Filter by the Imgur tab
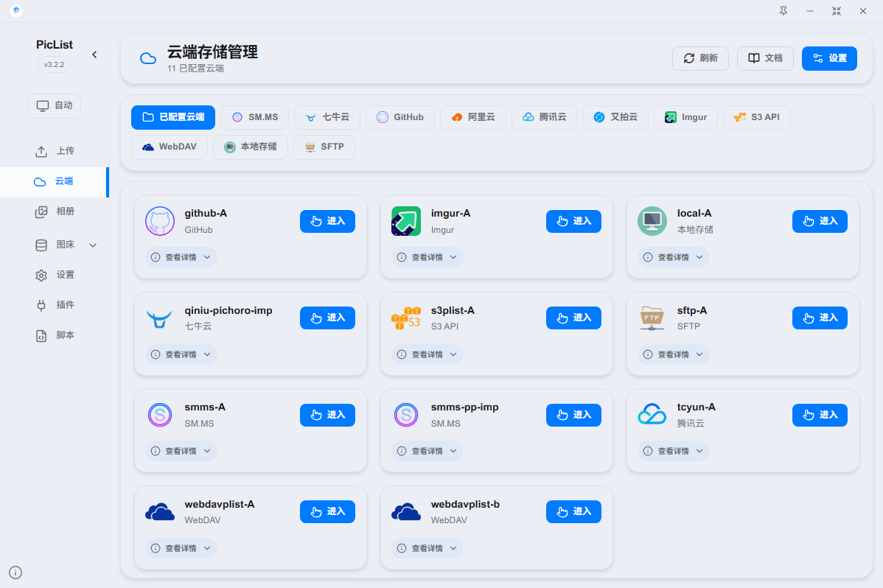 click(686, 117)
